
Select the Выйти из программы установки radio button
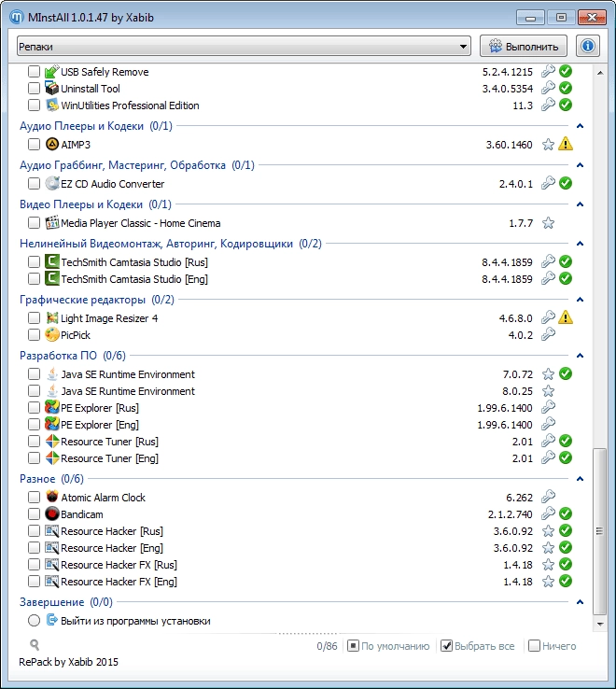[x=34, y=621]
